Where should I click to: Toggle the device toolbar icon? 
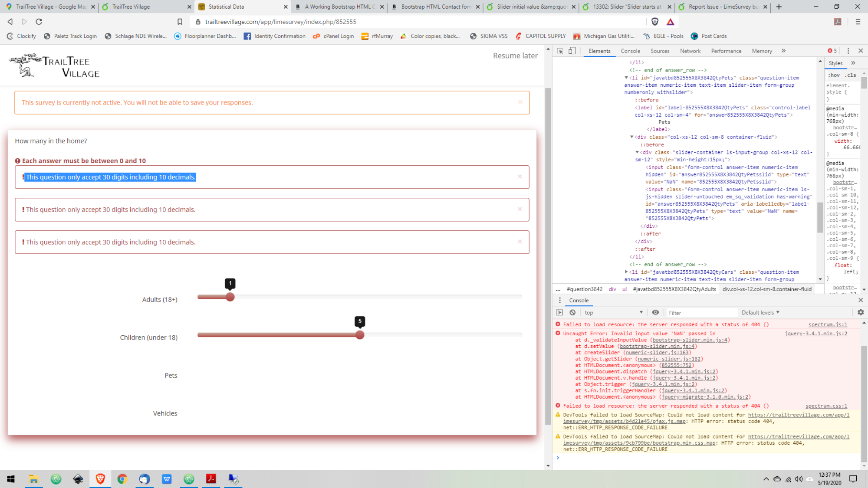click(x=572, y=51)
